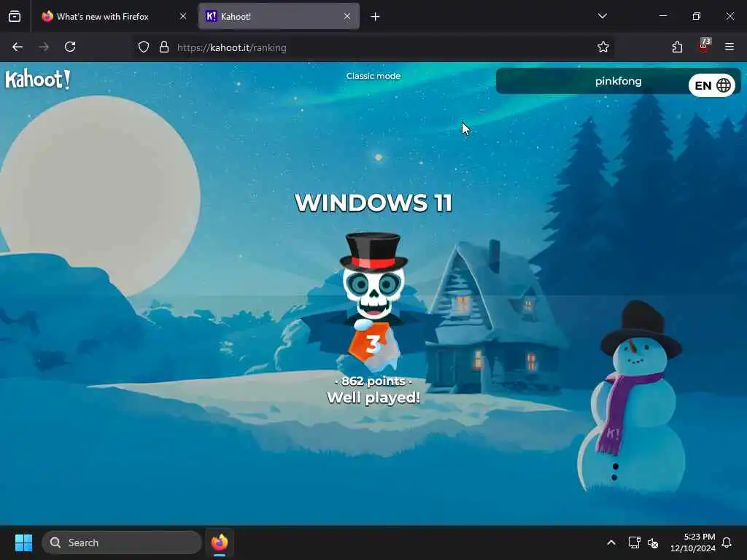
Task: Click the extension icon with 73 badge
Action: [x=704, y=46]
